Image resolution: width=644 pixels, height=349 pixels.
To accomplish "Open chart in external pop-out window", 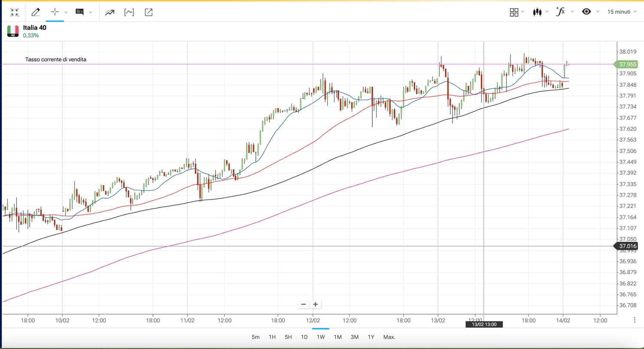I will pyautogui.click(x=149, y=12).
